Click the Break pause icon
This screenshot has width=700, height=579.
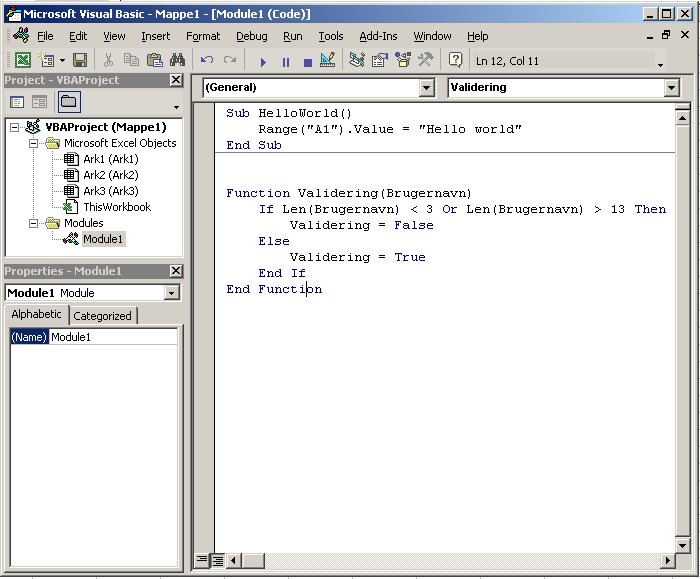click(x=286, y=61)
